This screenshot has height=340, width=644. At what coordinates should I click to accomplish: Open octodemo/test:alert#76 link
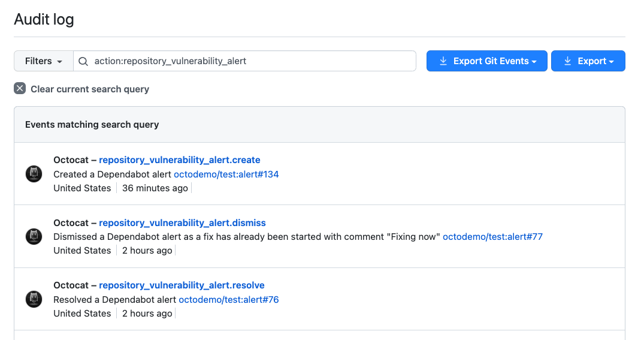click(x=229, y=300)
